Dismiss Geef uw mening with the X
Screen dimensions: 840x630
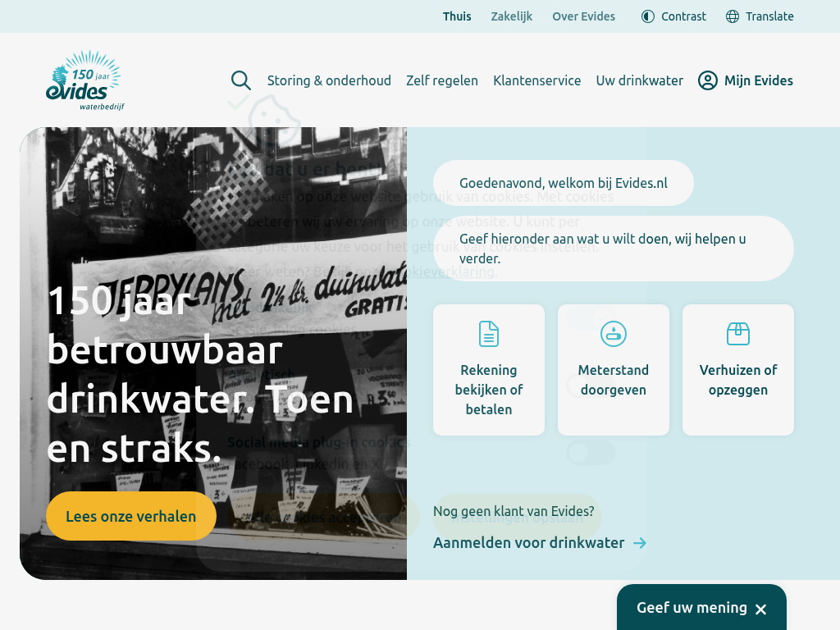[x=760, y=609]
